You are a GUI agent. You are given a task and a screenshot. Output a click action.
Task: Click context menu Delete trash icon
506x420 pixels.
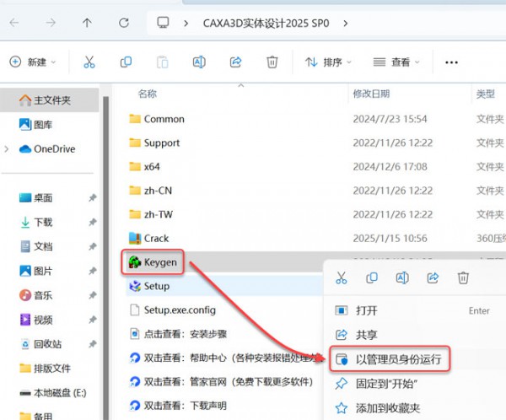(x=463, y=277)
